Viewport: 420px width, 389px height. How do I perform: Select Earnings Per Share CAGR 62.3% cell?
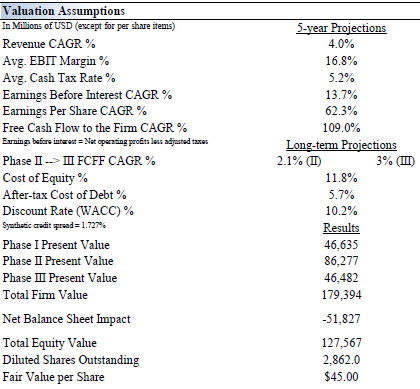tap(341, 111)
